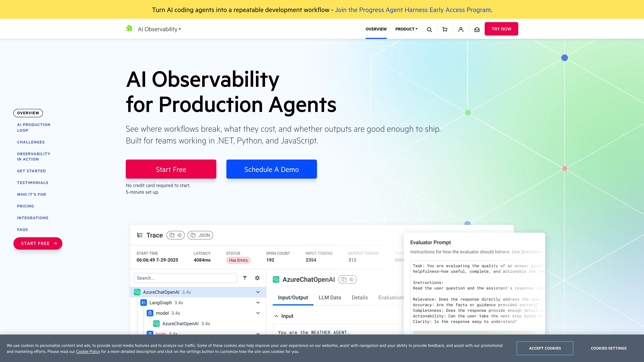Click the filter funnel icon in Trace
Screen dimensions: 644x362
click(x=245, y=278)
